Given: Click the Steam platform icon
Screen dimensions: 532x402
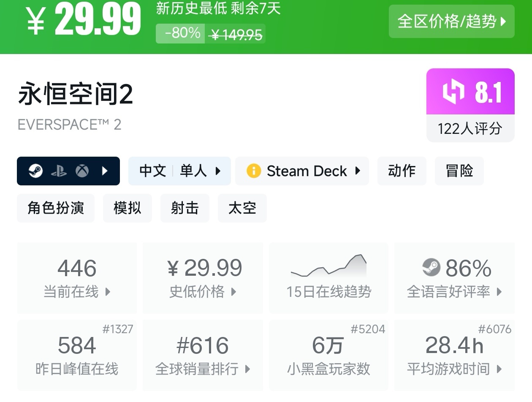Looking at the screenshot, I should pyautogui.click(x=35, y=171).
